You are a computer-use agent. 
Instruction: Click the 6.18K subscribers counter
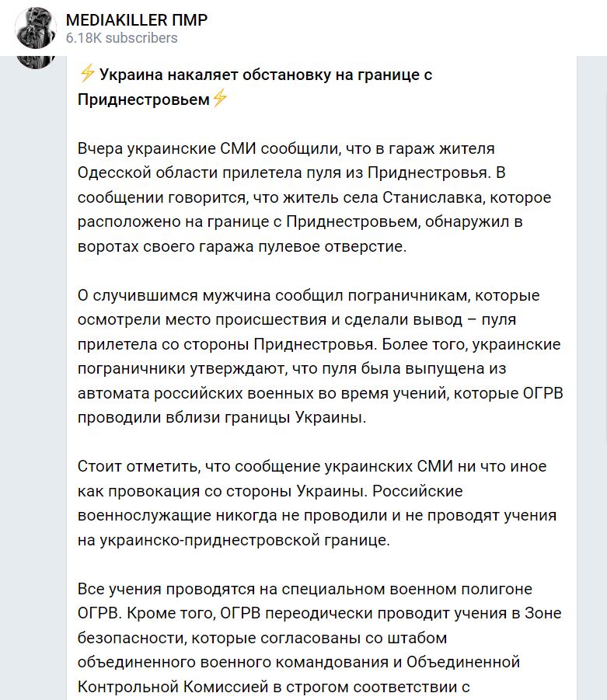click(x=121, y=38)
